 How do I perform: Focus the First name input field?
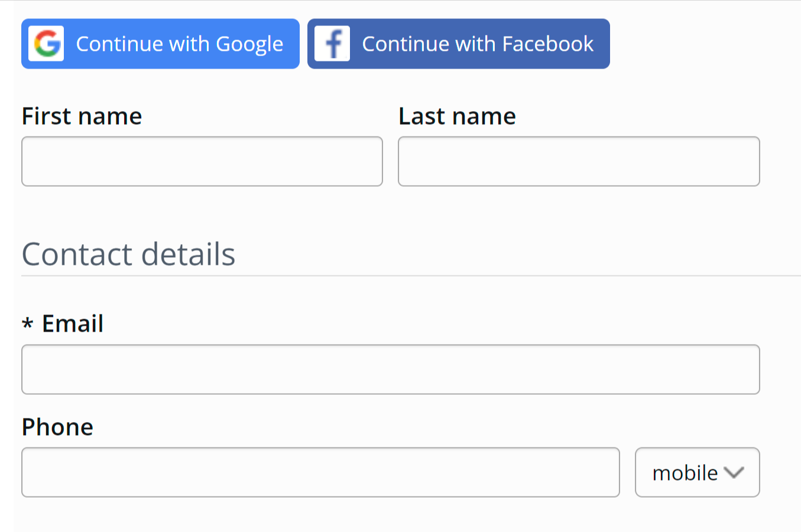(202, 161)
